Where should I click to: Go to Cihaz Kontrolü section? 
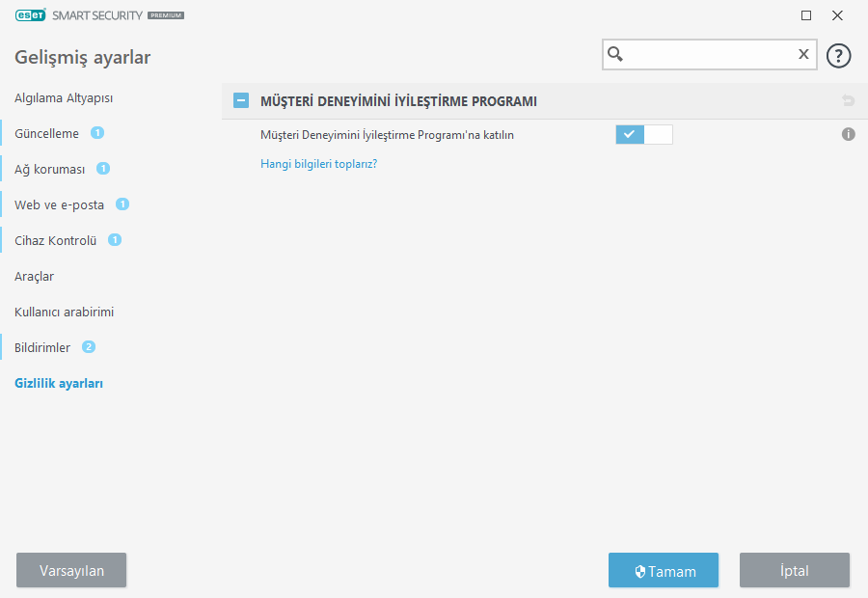click(x=56, y=240)
